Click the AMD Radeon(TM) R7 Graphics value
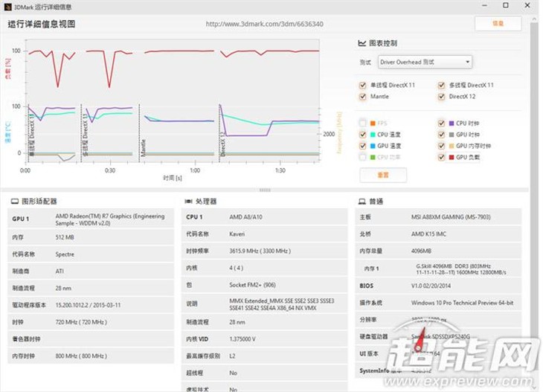 pyautogui.click(x=110, y=219)
